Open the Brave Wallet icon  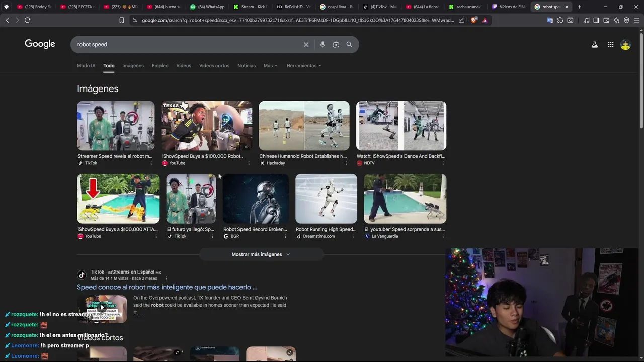[x=606, y=20]
